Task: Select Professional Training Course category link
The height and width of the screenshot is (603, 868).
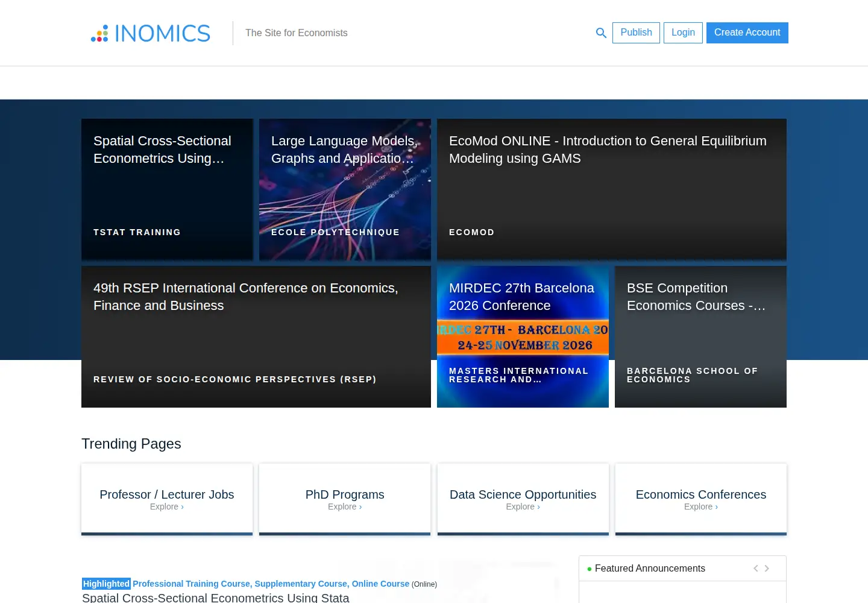Action: pyautogui.click(x=191, y=584)
